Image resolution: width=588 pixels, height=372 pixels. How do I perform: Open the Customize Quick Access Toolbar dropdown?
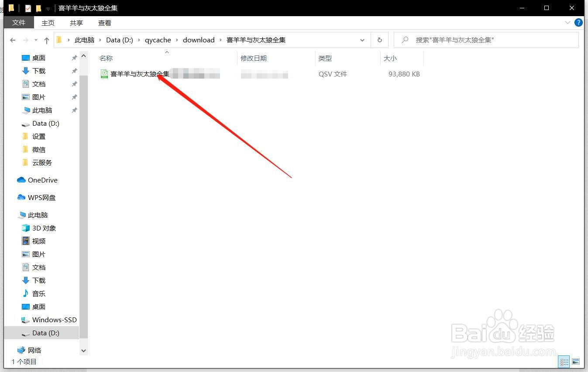click(48, 8)
